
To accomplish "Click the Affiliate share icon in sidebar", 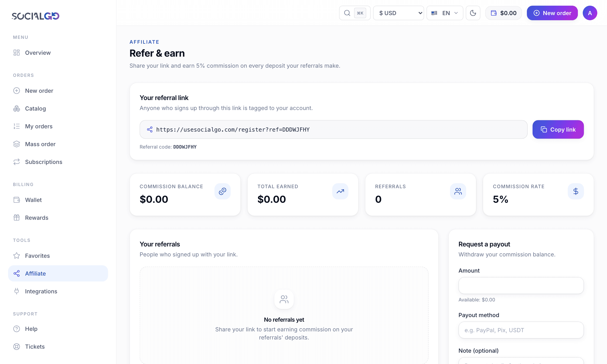I will click(17, 273).
